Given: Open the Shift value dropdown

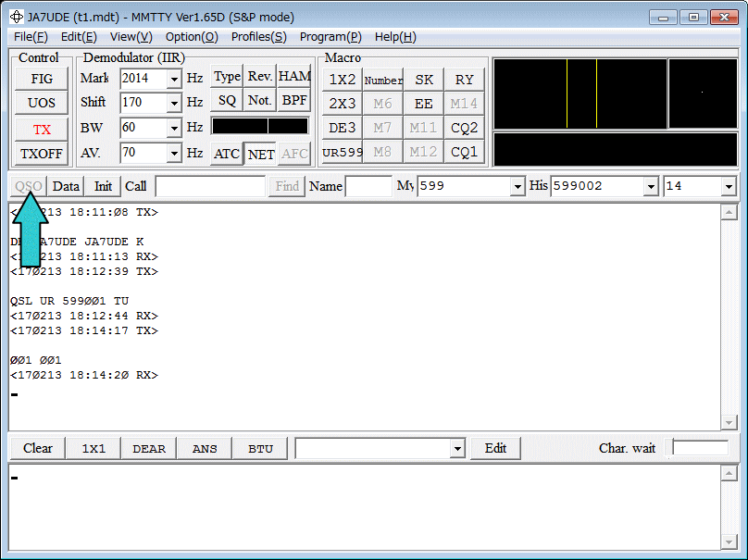Looking at the screenshot, I should pyautogui.click(x=174, y=103).
